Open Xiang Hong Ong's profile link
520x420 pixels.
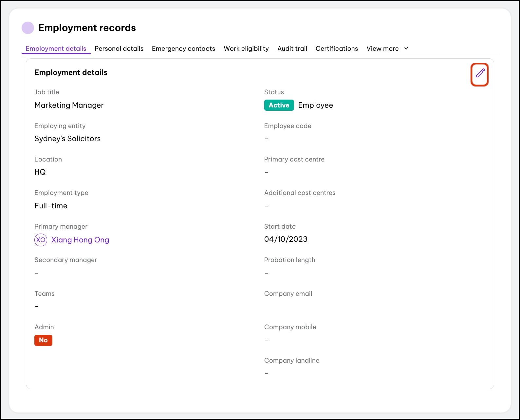pos(80,240)
